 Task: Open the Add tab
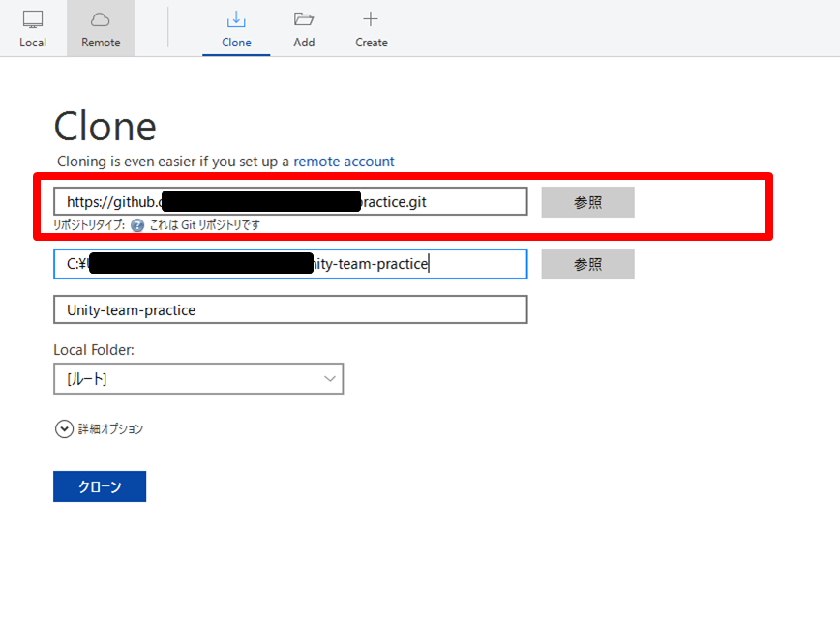(304, 28)
